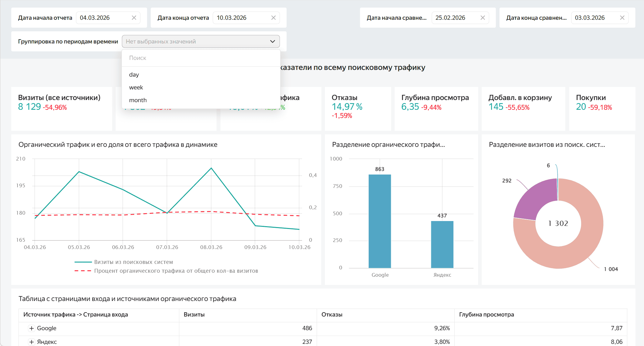Viewport: 644px width, 346px height.
Task: Expand the Яндекс row in table
Action: point(31,342)
